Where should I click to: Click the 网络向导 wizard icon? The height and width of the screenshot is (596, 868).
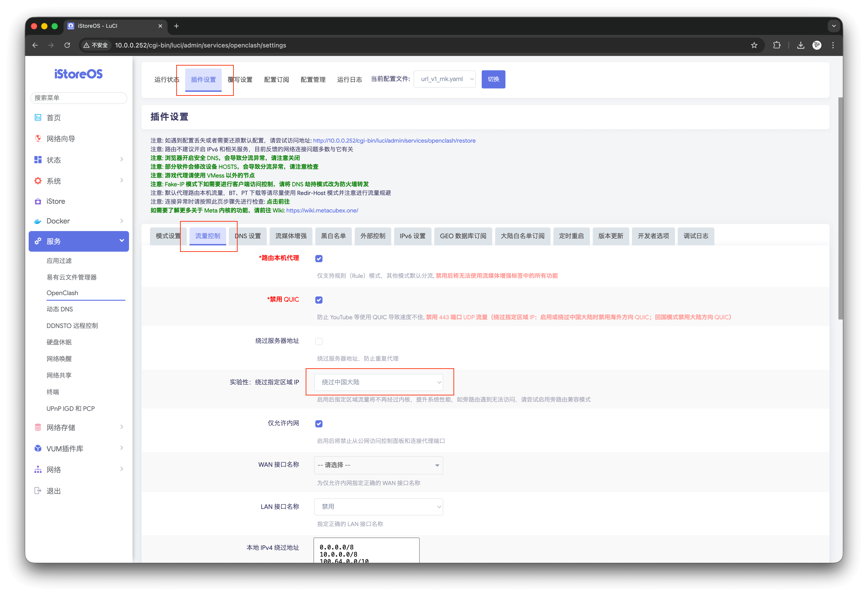[38, 139]
